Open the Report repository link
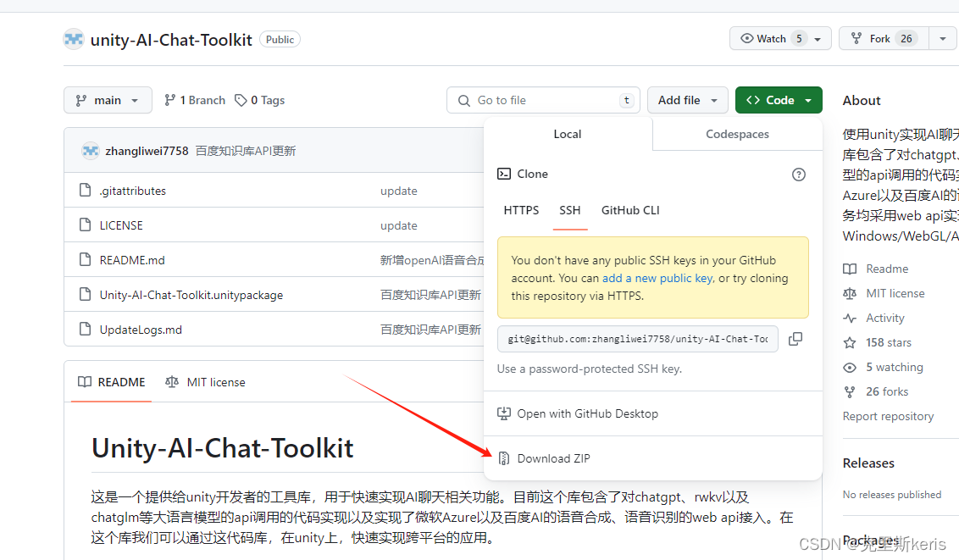Viewport: 959px width, 560px height. pos(888,416)
